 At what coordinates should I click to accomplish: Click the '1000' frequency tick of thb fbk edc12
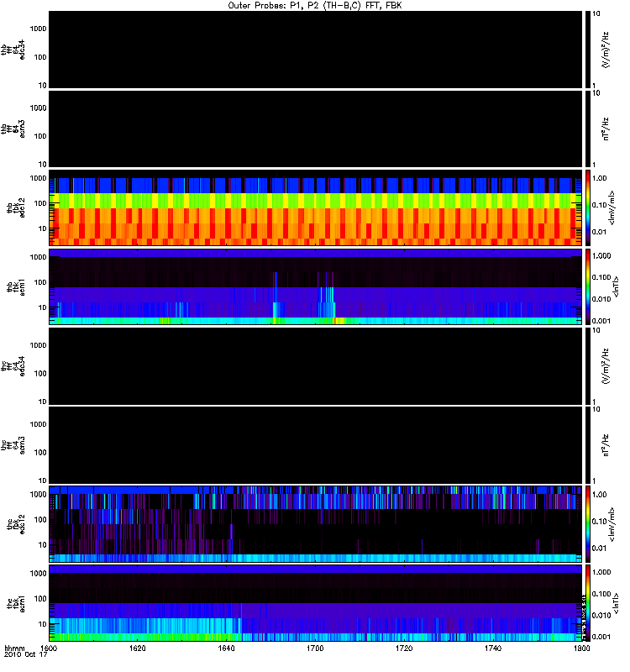point(38,178)
